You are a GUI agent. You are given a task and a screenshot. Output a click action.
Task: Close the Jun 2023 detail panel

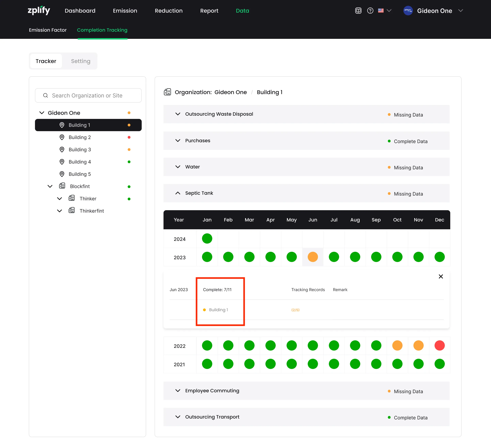pyautogui.click(x=441, y=276)
